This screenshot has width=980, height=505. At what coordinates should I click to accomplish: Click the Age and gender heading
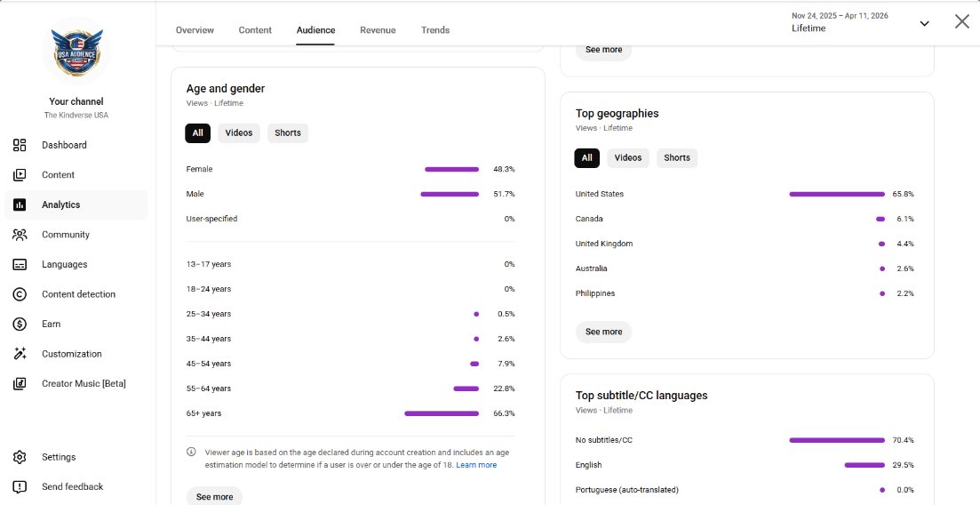point(226,89)
